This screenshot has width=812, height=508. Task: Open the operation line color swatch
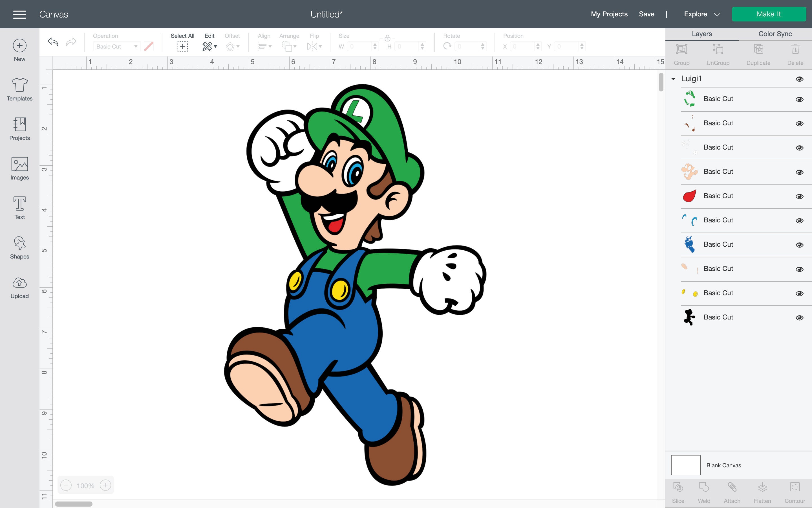tap(149, 46)
